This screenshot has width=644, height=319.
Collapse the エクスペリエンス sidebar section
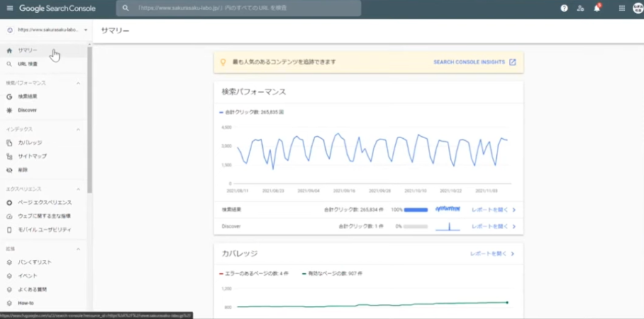coord(78,189)
